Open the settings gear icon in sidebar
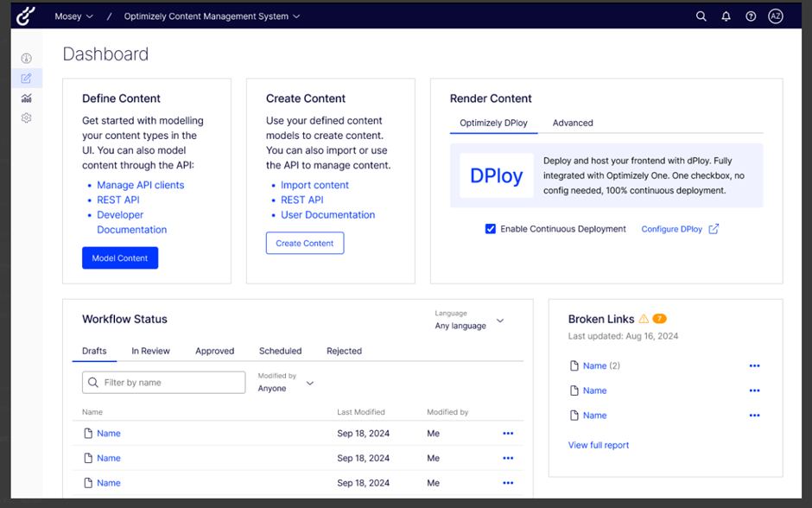This screenshot has height=508, width=812. 27,118
